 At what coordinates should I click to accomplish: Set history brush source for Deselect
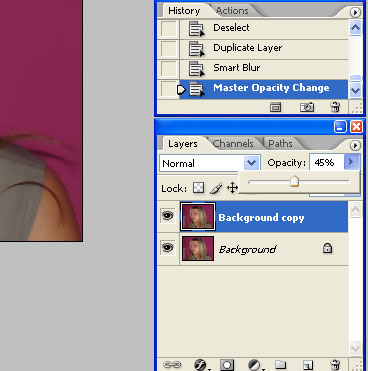click(169, 29)
